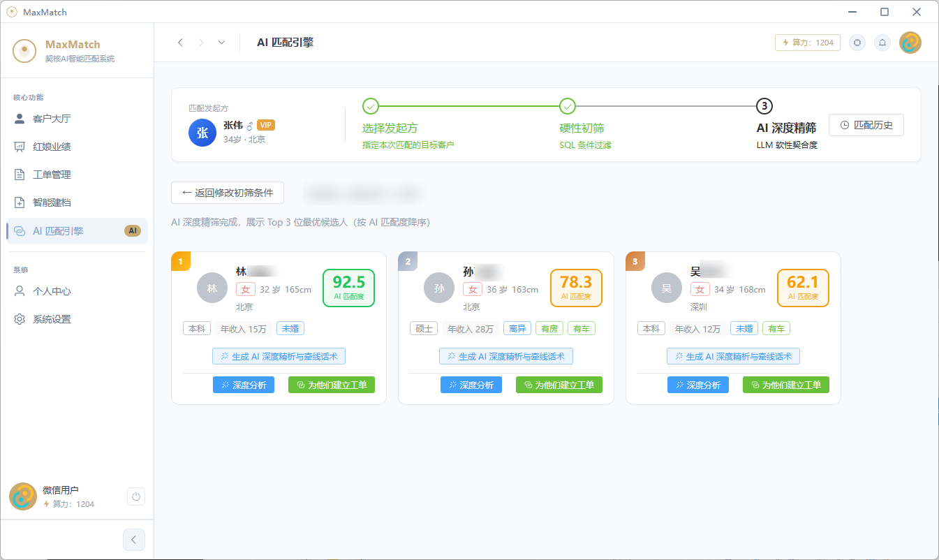Click the fullscreen icon in the header
939x560 pixels.
click(857, 43)
